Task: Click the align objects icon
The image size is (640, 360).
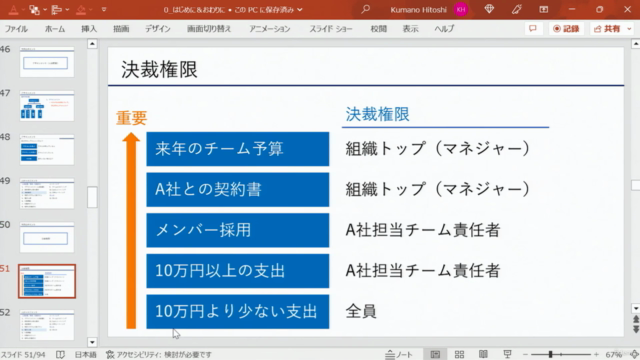Action: [x=57, y=9]
